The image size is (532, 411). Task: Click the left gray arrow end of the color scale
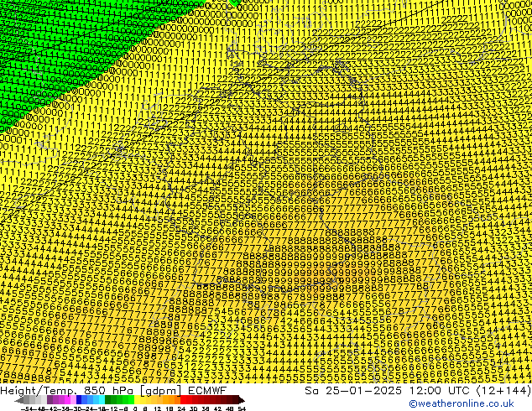tap(19, 400)
